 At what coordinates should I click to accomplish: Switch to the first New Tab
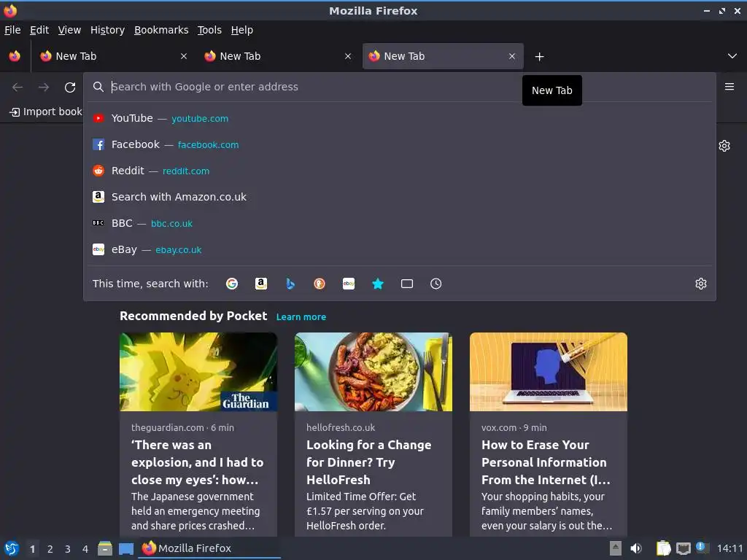115,56
